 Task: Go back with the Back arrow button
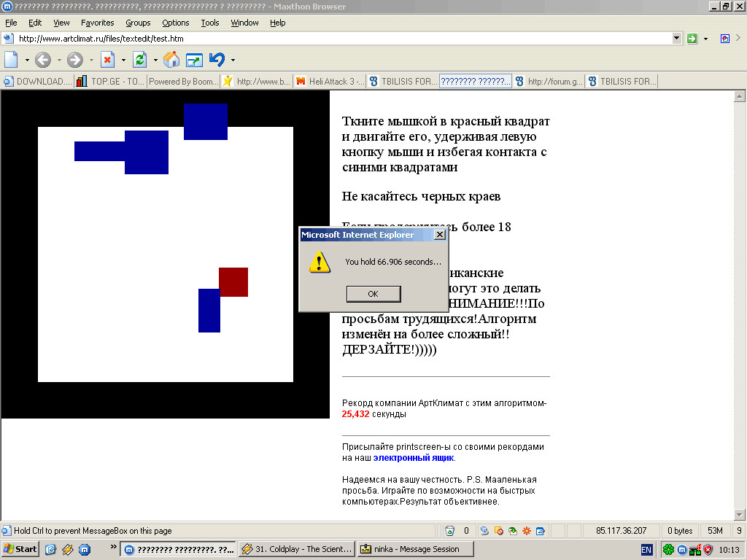tap(43, 60)
